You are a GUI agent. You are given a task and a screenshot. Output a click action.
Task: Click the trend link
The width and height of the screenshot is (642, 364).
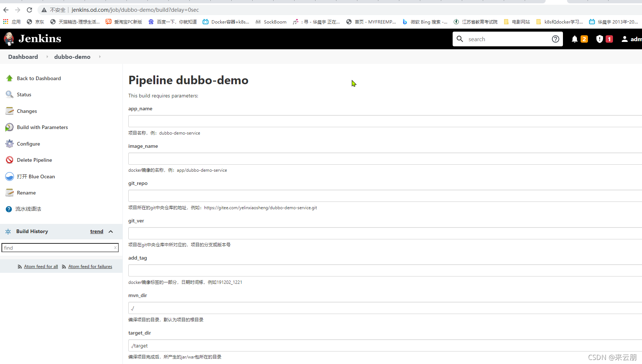97,231
